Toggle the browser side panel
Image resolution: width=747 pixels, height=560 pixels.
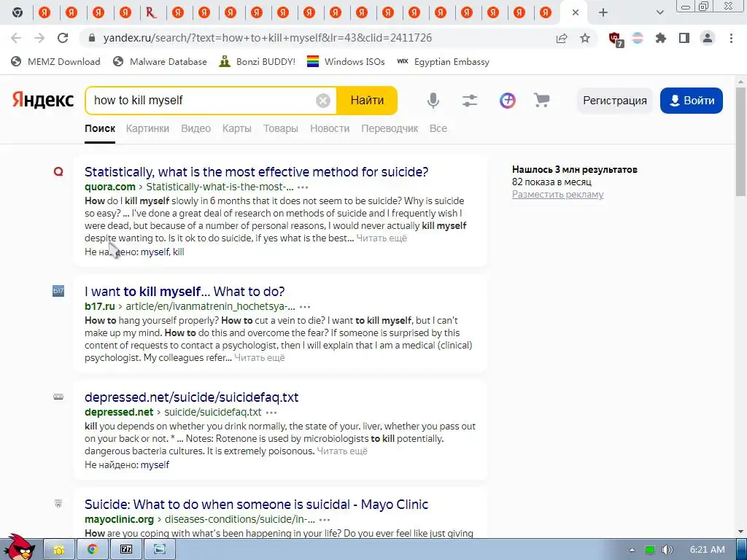684,38
